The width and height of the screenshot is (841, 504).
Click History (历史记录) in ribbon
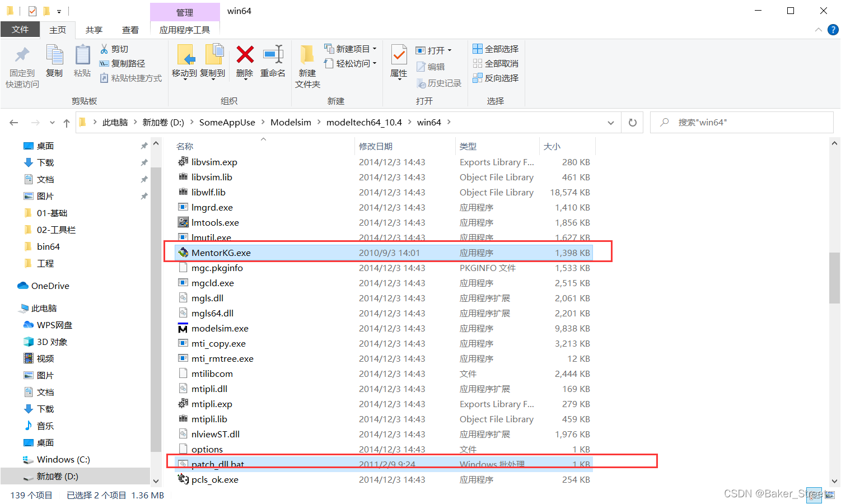439,83
